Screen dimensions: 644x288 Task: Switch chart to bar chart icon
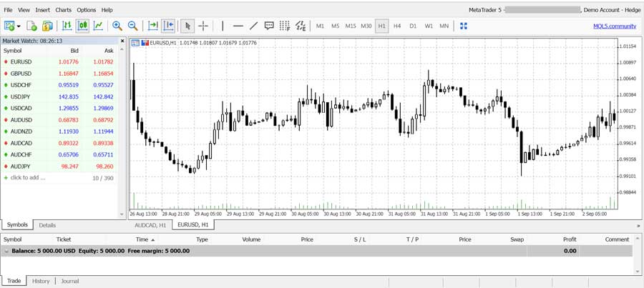(67, 26)
